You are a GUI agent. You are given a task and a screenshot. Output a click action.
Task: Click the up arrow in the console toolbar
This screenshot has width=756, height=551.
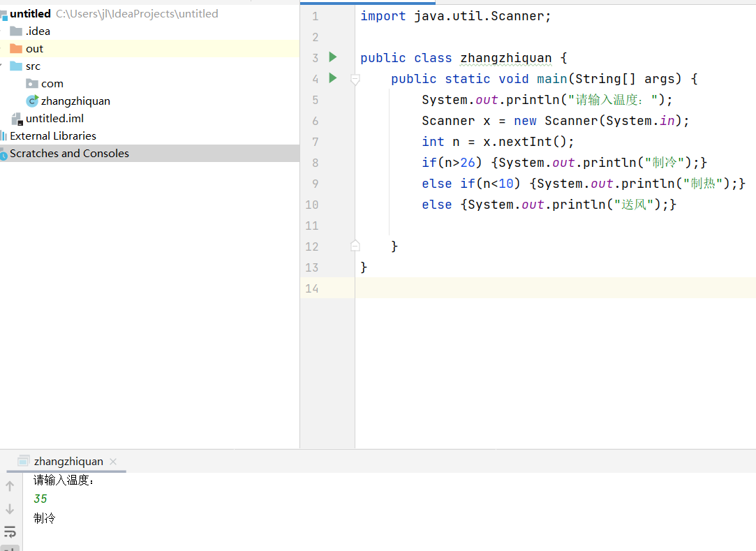pyautogui.click(x=10, y=486)
